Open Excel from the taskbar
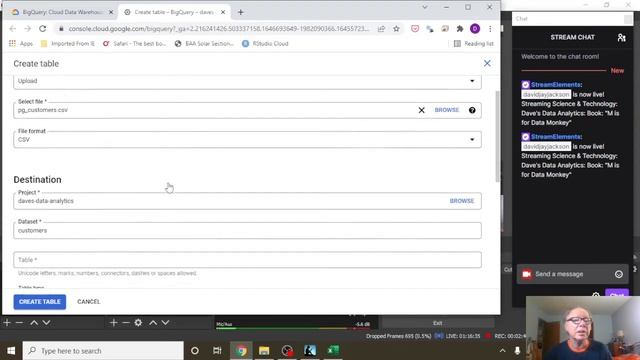The height and width of the screenshot is (360, 640). [x=333, y=351]
